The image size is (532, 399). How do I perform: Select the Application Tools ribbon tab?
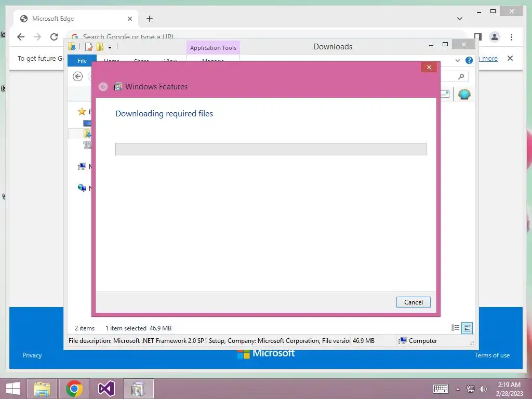tap(213, 48)
